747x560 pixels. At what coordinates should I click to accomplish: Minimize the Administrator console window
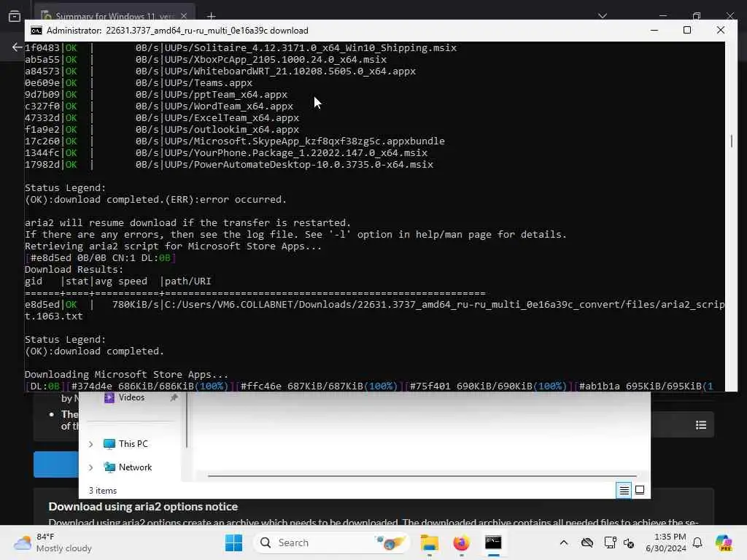click(654, 30)
